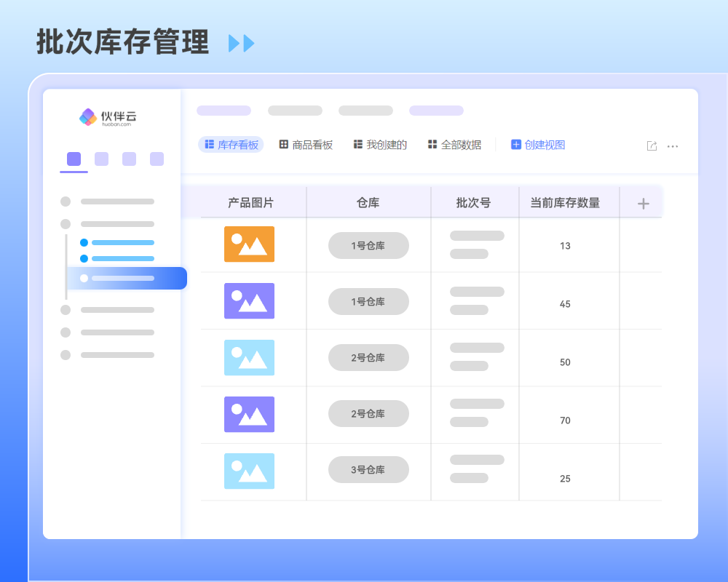The width and height of the screenshot is (728, 582).
Task: Click the 1号仓库 warehouse tag in first row
Action: [369, 245]
